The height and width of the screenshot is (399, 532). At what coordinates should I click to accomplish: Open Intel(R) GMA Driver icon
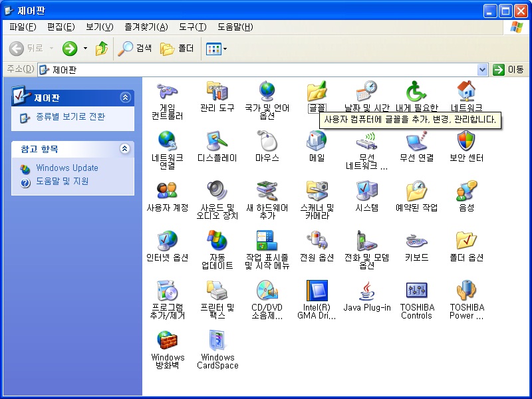pyautogui.click(x=317, y=291)
